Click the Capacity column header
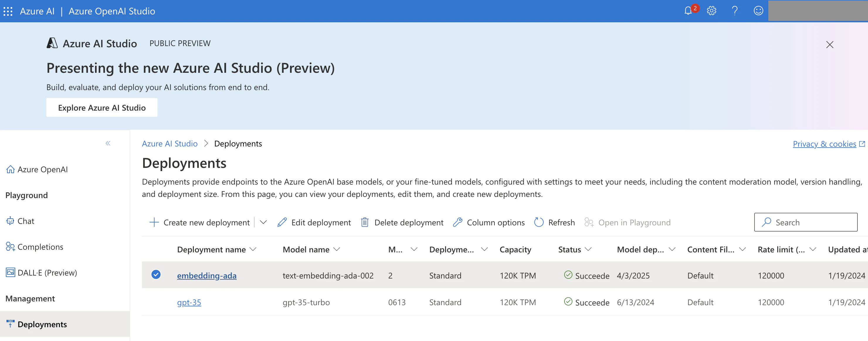This screenshot has height=341, width=868. coord(515,249)
